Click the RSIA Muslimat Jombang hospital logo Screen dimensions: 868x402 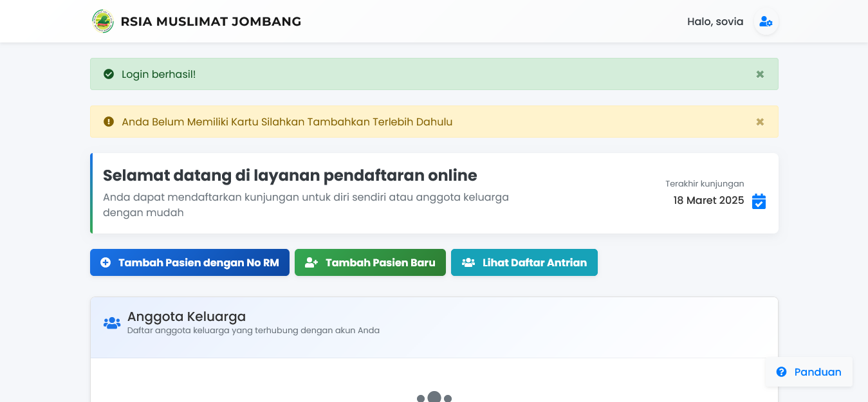[103, 21]
